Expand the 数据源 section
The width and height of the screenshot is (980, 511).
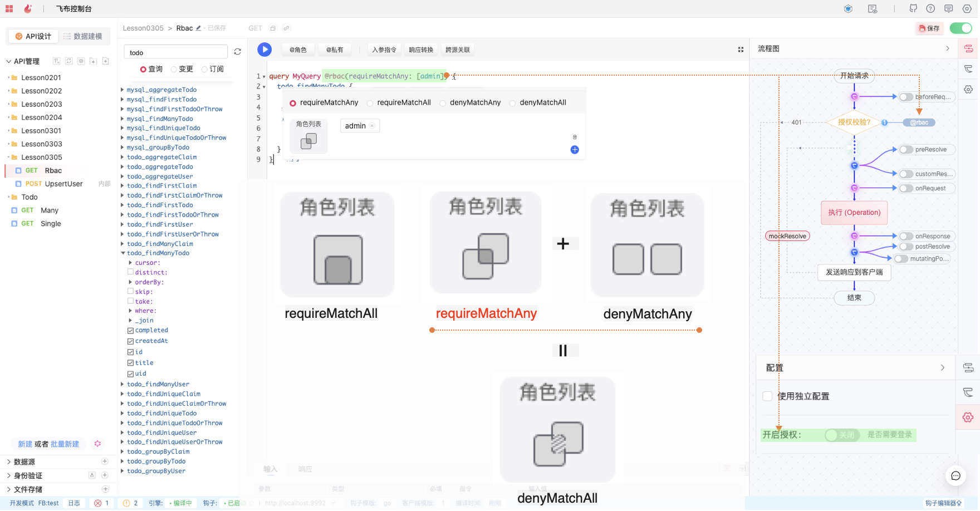coord(9,462)
